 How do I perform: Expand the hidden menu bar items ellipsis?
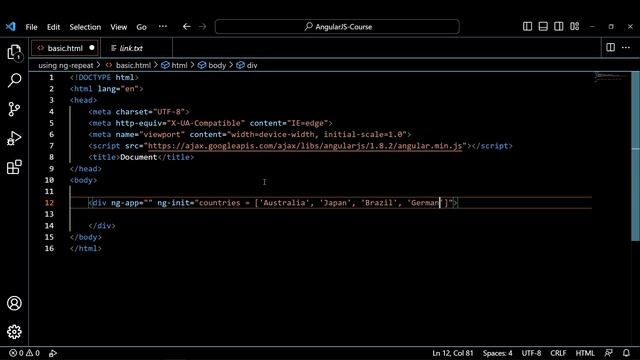[163, 27]
